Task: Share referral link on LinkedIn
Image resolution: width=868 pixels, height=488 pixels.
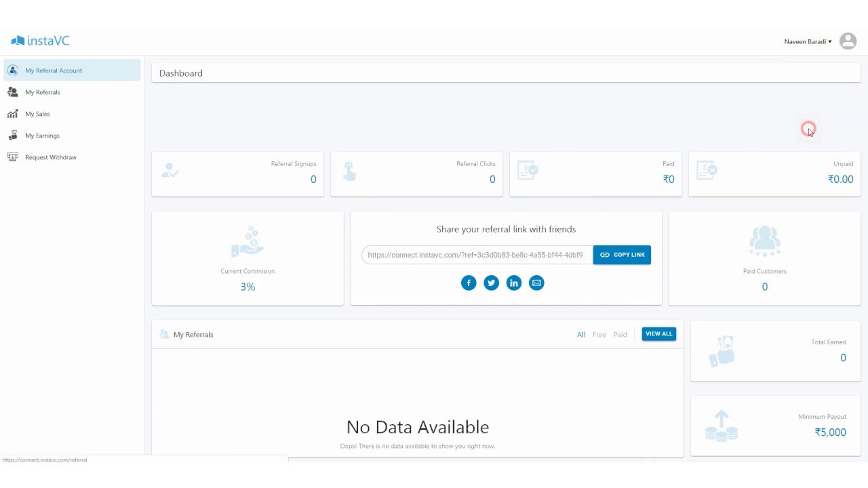Action: click(x=514, y=283)
